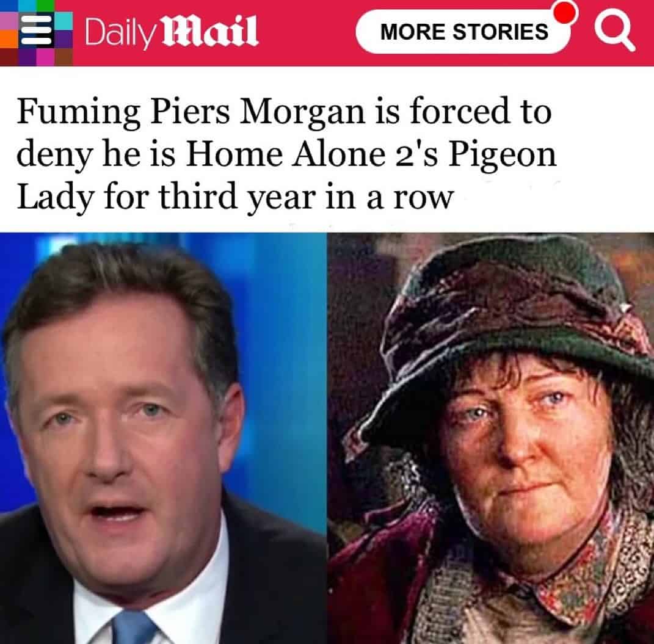Click 'third year in a row' text

click(306, 196)
